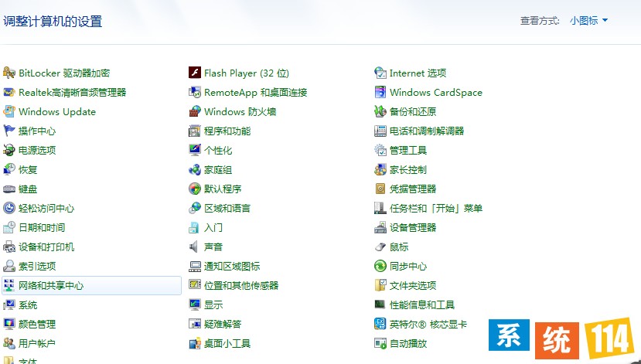
Task: Click the 默认程序 icon
Action: point(195,189)
